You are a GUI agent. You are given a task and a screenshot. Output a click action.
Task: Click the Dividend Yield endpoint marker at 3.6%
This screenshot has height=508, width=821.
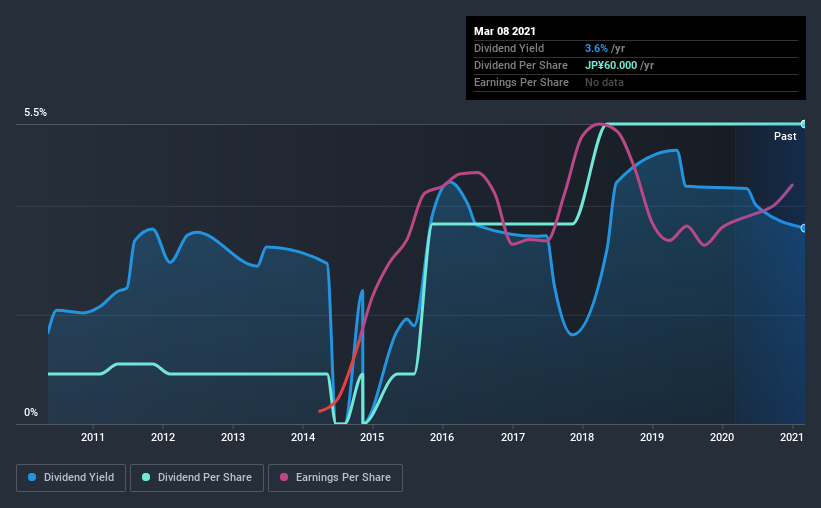(803, 228)
